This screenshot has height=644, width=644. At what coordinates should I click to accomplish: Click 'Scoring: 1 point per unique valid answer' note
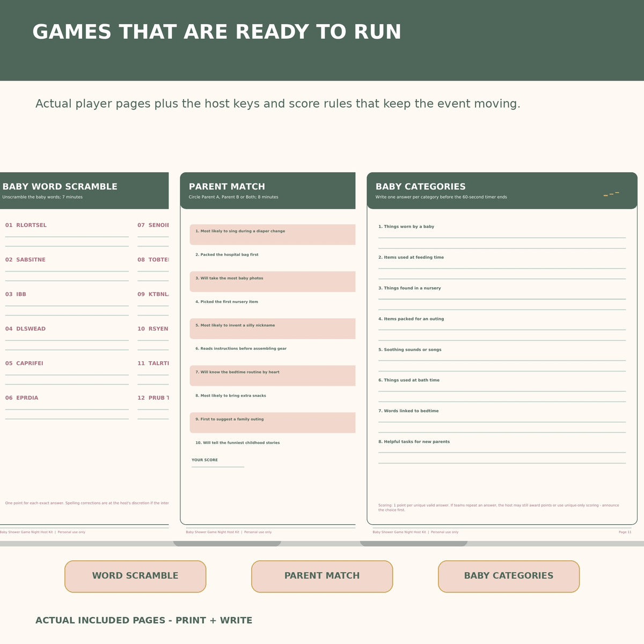click(499, 508)
